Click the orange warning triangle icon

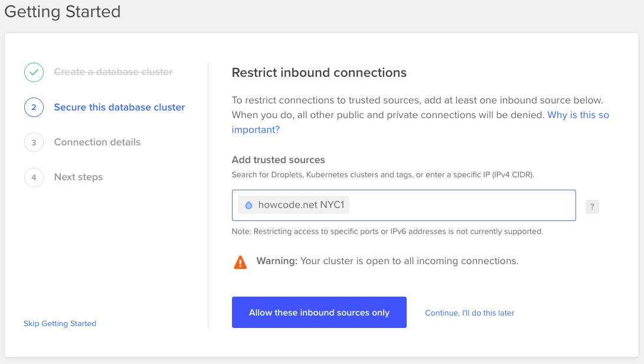pos(240,262)
